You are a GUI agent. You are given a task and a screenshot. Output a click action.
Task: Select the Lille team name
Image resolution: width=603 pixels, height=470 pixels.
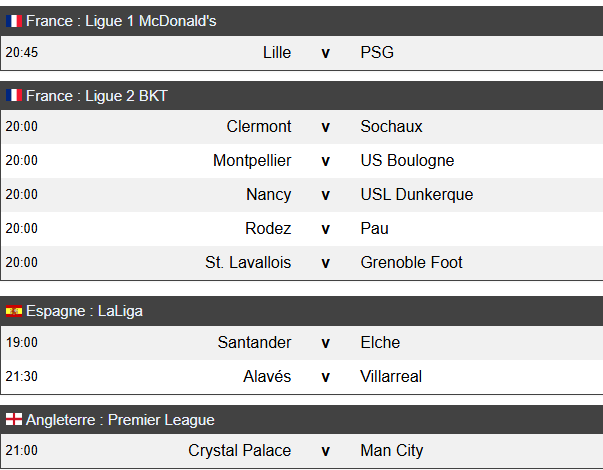(277, 52)
